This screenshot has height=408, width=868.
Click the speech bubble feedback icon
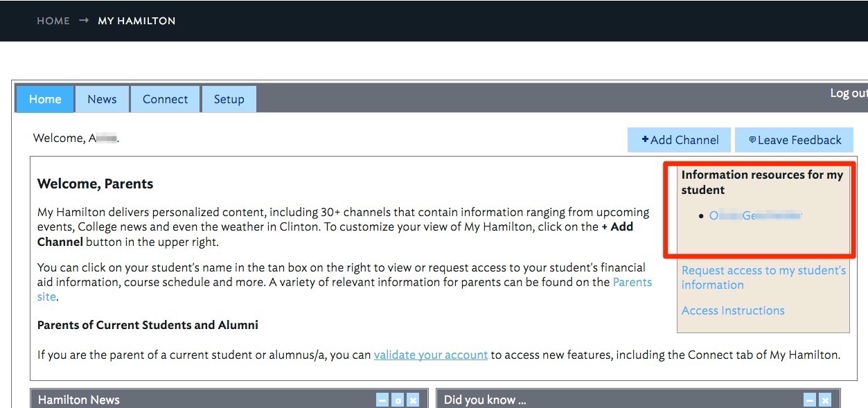point(752,140)
